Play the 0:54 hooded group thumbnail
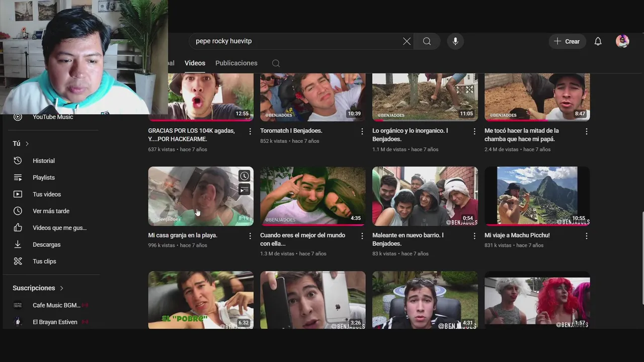 coord(425,196)
